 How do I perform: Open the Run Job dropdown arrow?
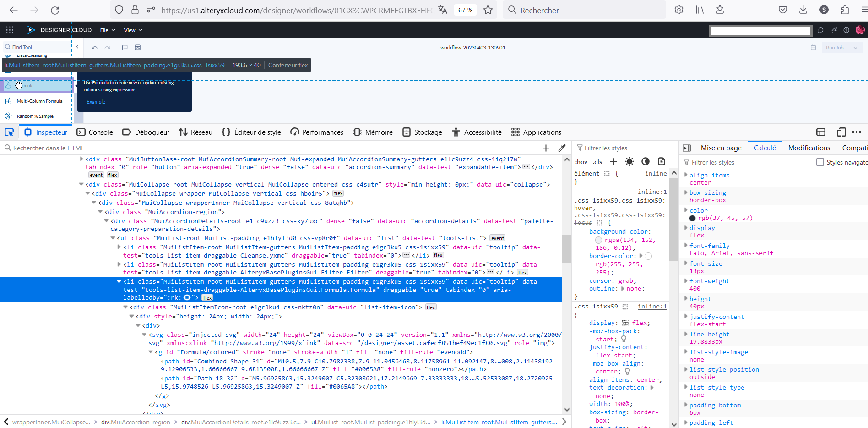pyautogui.click(x=855, y=47)
